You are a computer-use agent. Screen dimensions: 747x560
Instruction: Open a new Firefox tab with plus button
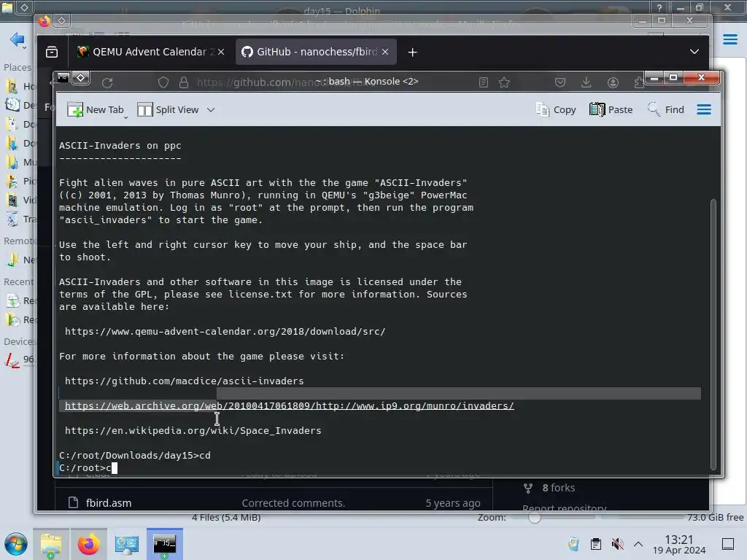413,52
